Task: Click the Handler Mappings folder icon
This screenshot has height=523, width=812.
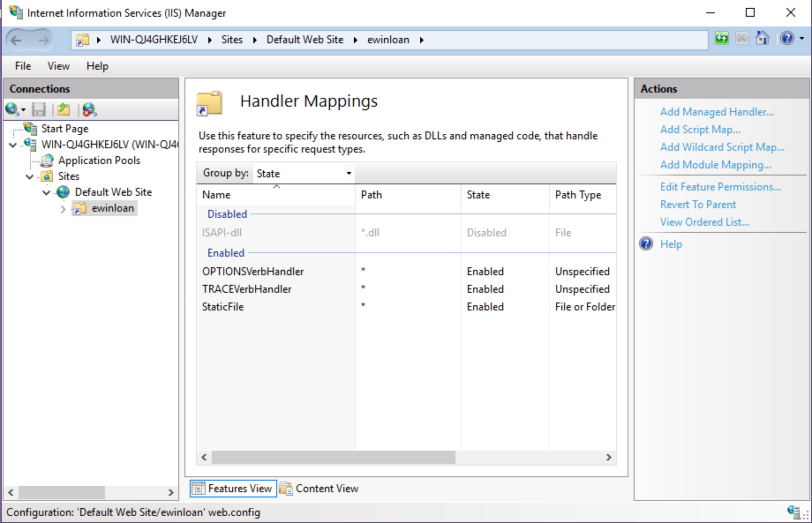Action: (x=209, y=103)
